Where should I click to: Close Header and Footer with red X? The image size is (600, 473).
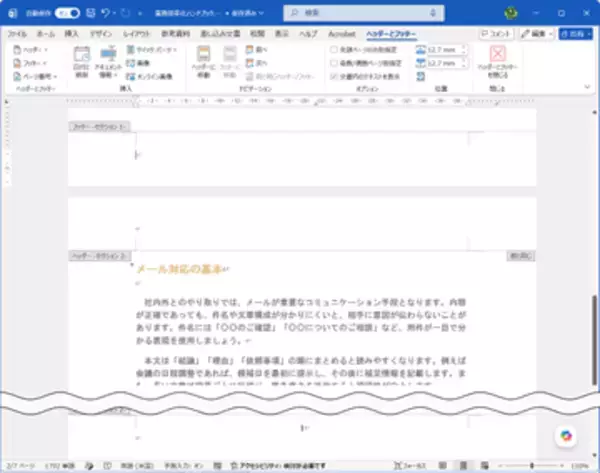click(x=497, y=61)
